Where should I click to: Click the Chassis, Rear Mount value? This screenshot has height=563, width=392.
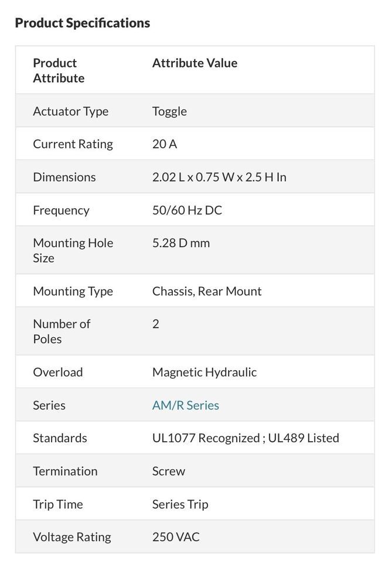tap(207, 291)
